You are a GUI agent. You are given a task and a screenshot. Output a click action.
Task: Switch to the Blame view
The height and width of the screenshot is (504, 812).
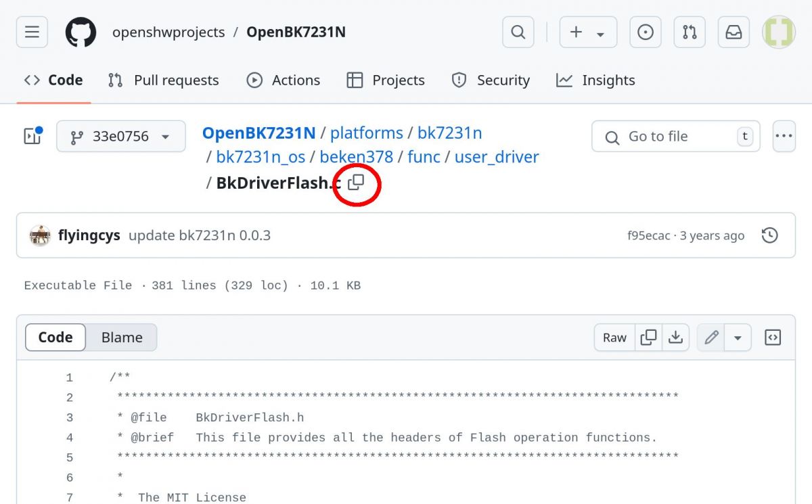[x=122, y=338]
